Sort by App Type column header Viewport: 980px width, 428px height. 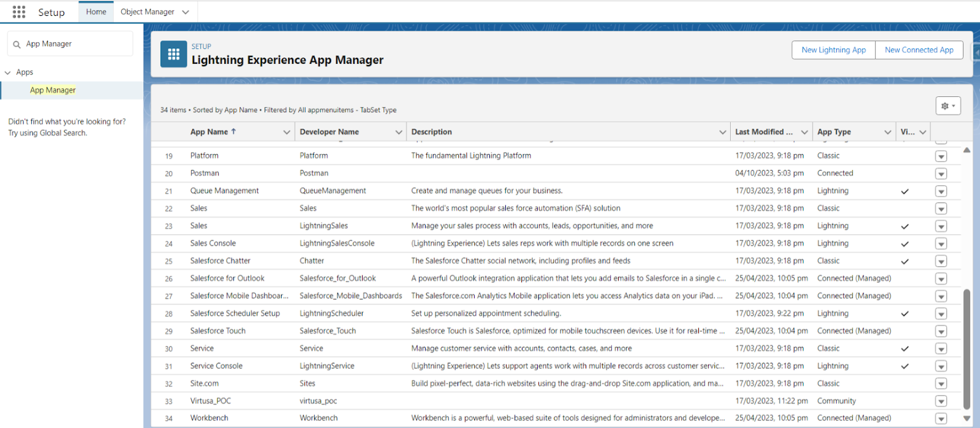coord(834,132)
